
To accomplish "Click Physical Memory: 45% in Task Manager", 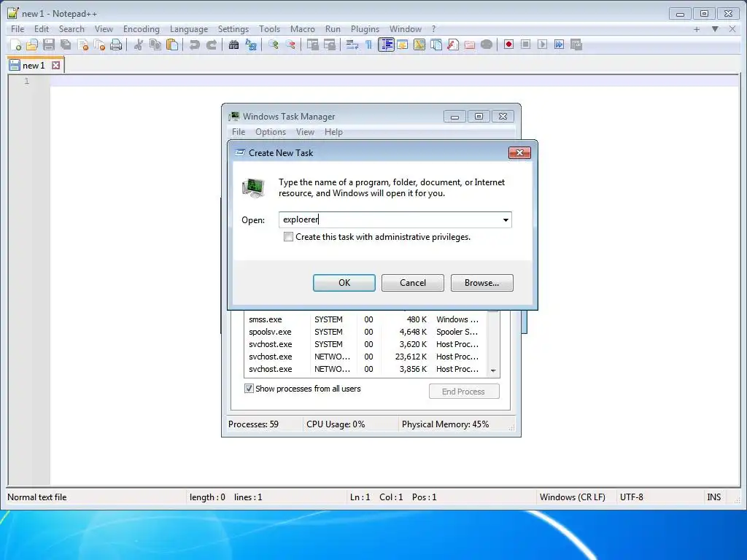I will (x=445, y=424).
